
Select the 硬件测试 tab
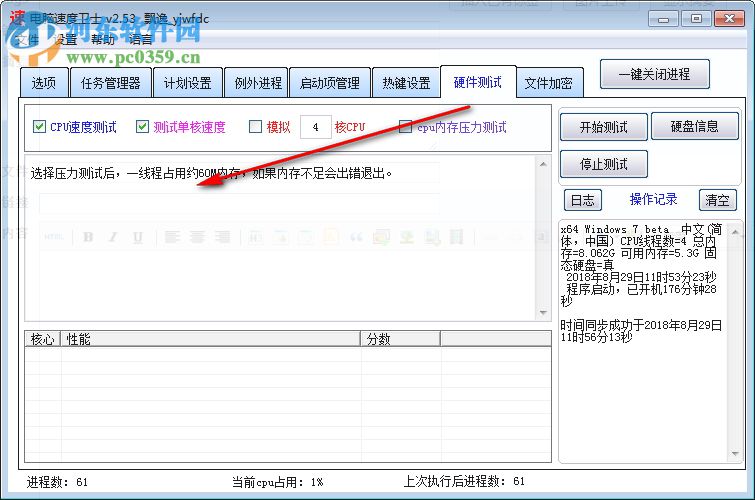click(478, 82)
